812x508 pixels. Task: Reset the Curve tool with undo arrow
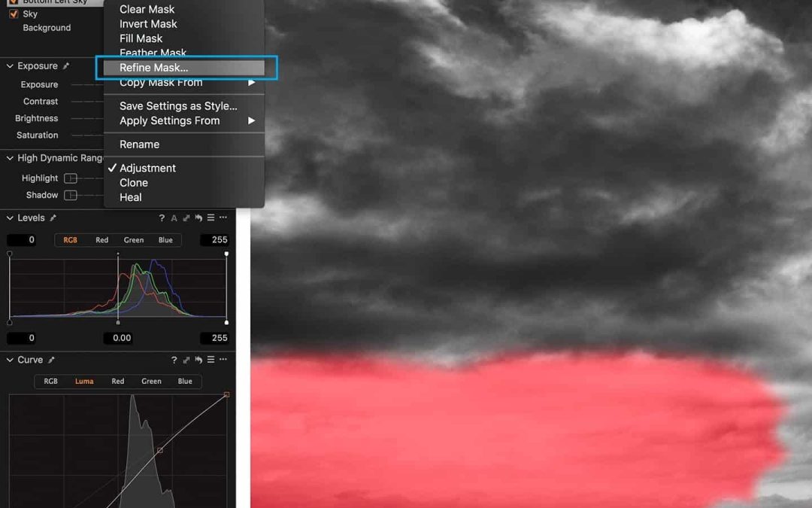(198, 360)
